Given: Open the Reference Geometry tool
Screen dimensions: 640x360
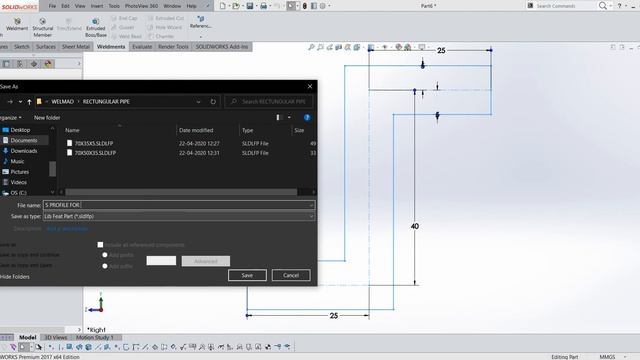Looking at the screenshot, I should click(x=200, y=22).
